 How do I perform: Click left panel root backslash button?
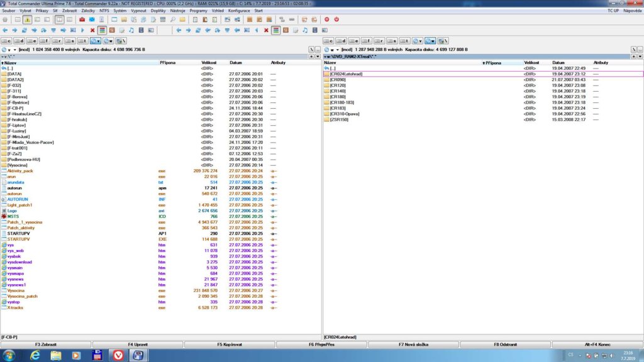click(x=311, y=50)
